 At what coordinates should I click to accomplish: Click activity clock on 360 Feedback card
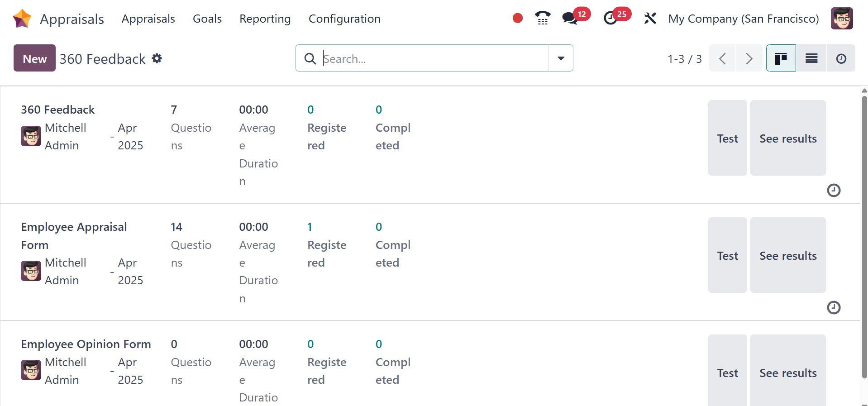[834, 191]
